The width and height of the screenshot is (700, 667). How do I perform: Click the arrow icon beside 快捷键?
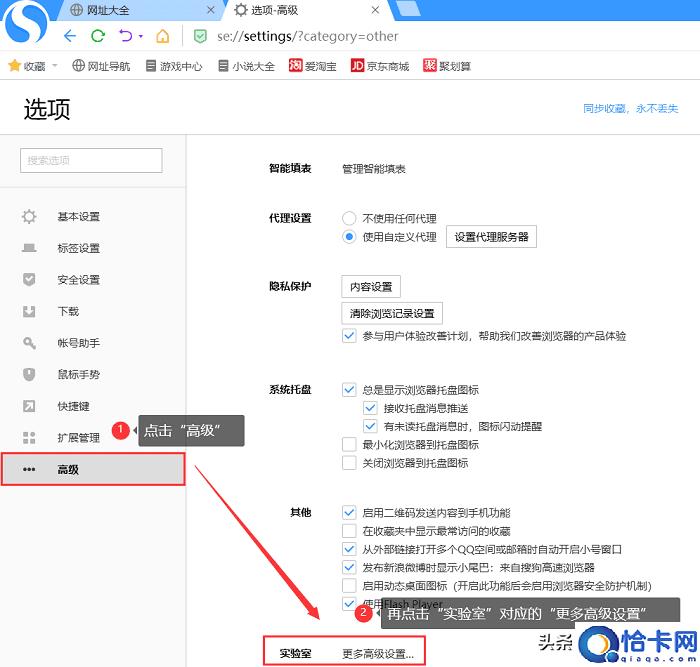(x=29, y=406)
